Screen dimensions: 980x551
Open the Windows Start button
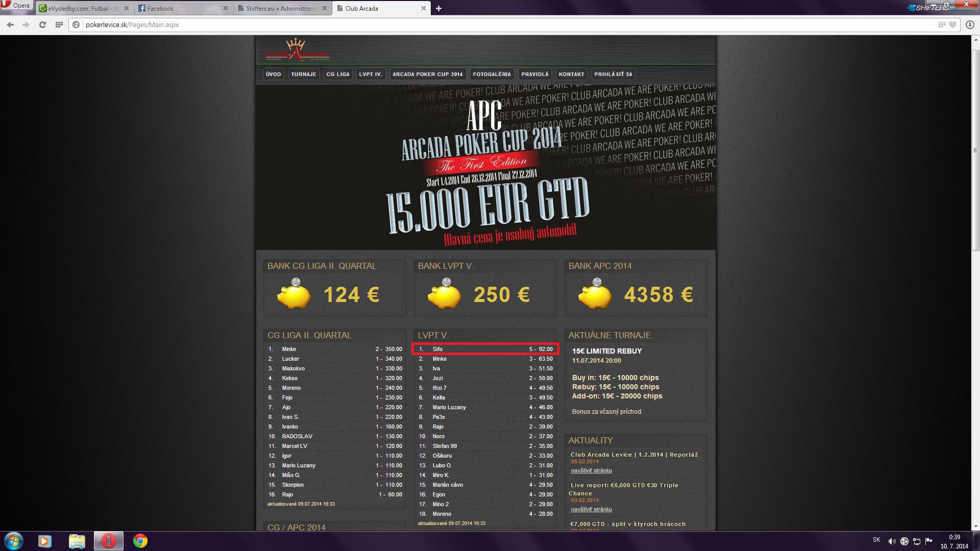[14, 541]
